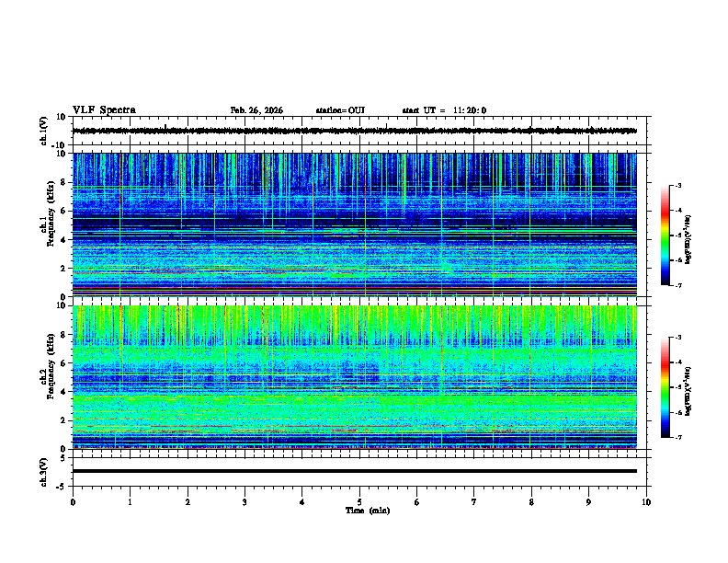Click the log(PSD) label beside ch.1 color scale
This screenshot has width=728, height=563.
[688, 240]
